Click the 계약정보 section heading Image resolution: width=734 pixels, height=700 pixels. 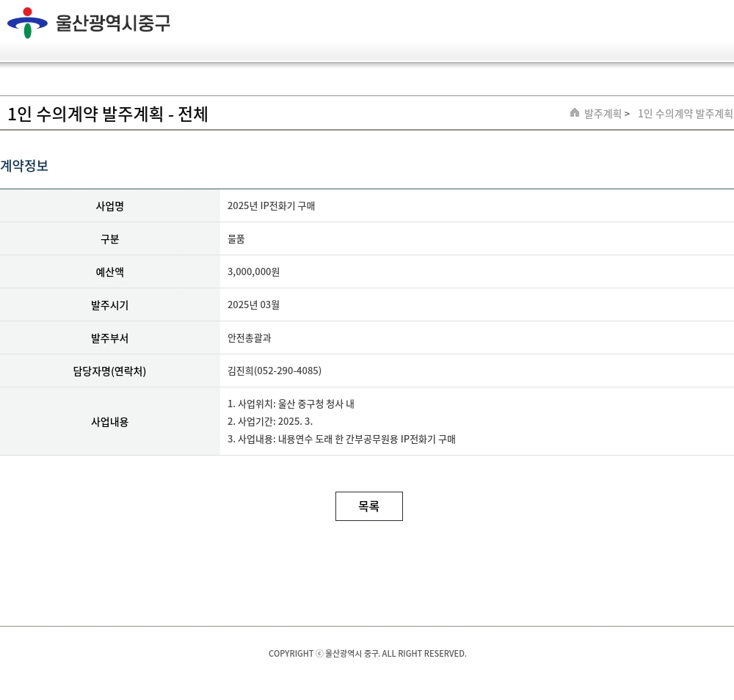coord(24,166)
